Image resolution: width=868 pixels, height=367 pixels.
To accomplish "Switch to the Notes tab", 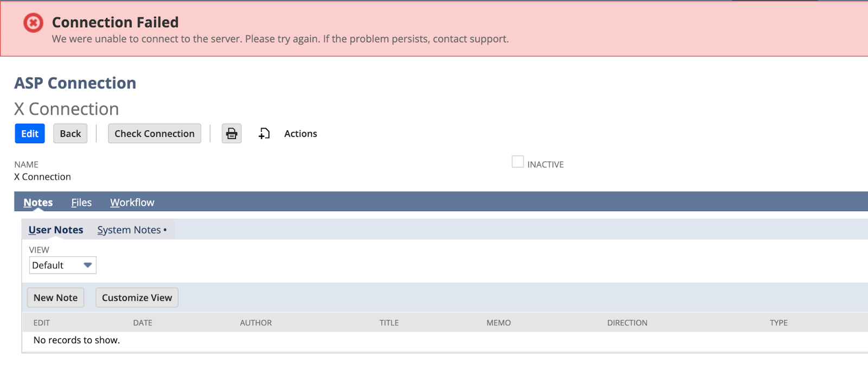I will (38, 203).
